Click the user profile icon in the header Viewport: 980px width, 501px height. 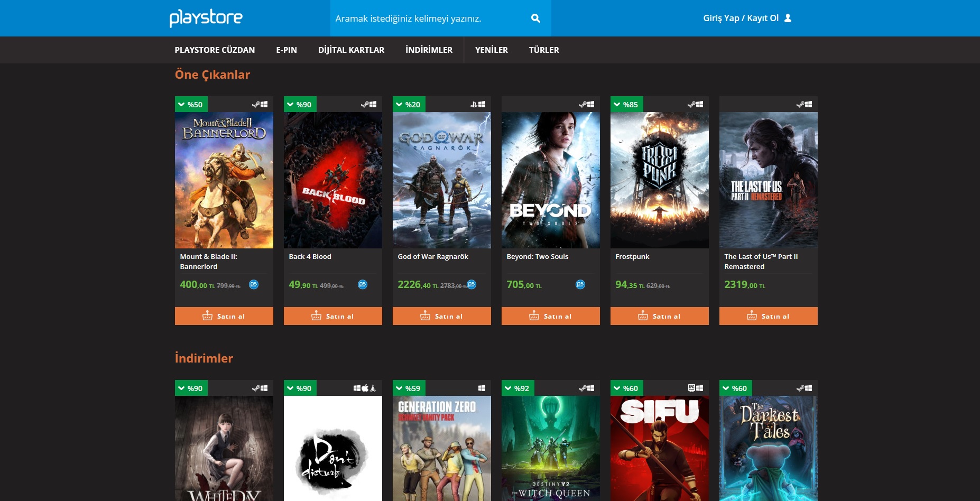click(x=788, y=18)
